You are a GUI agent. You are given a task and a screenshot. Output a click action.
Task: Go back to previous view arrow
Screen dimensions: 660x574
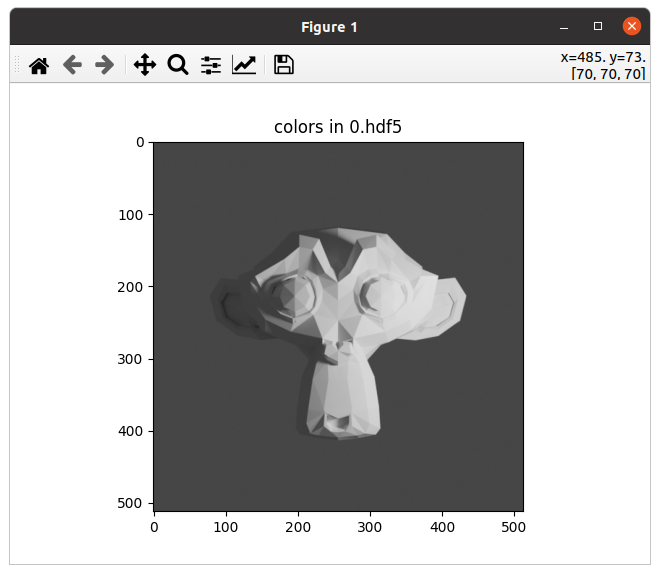click(x=72, y=65)
